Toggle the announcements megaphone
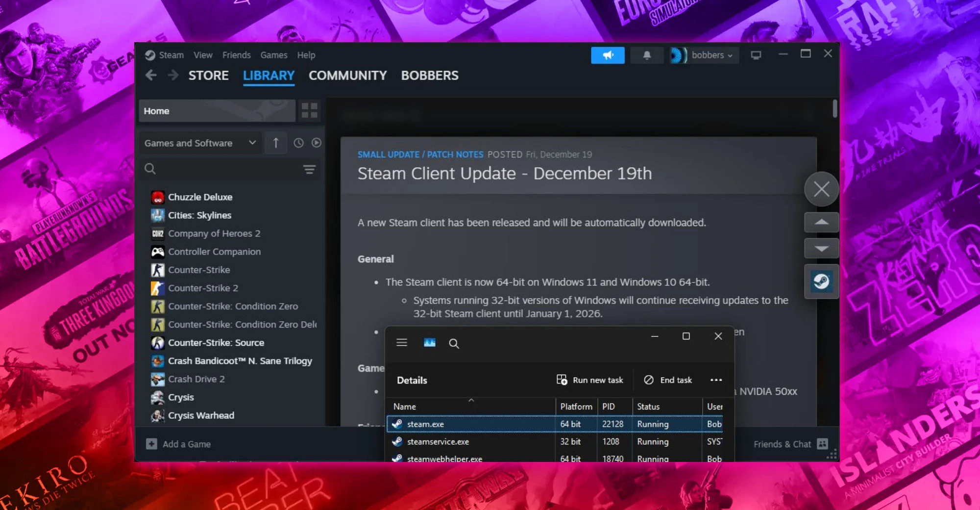 608,55
